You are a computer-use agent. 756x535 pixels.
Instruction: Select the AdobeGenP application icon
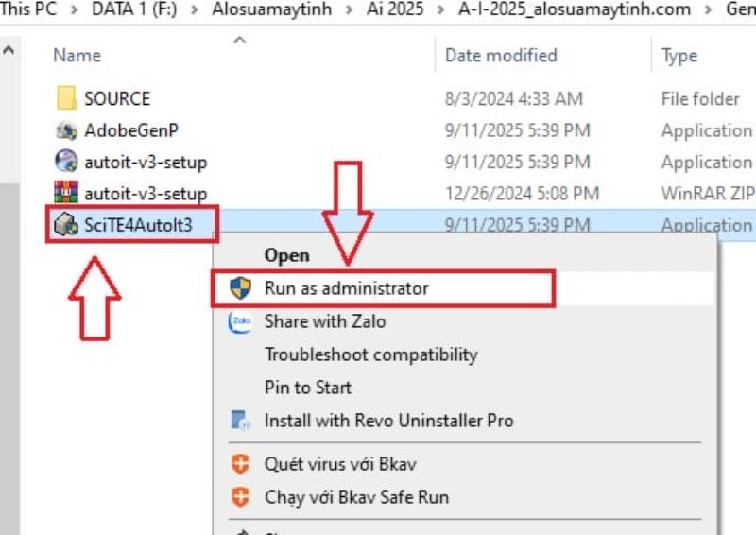pyautogui.click(x=66, y=130)
